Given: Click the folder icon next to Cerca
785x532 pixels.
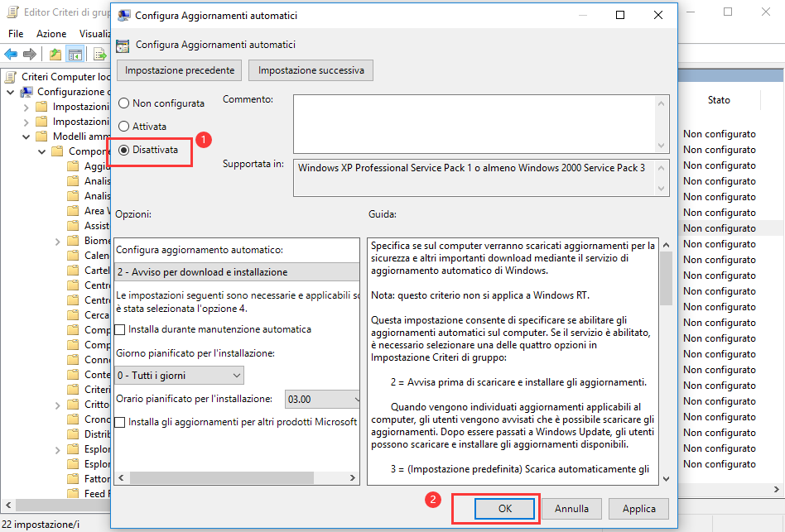Looking at the screenshot, I should pos(73,315).
